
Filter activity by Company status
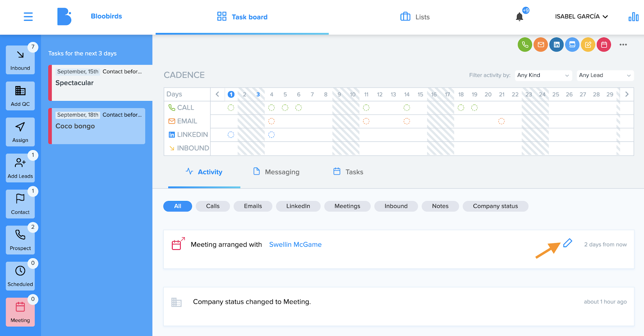(495, 206)
